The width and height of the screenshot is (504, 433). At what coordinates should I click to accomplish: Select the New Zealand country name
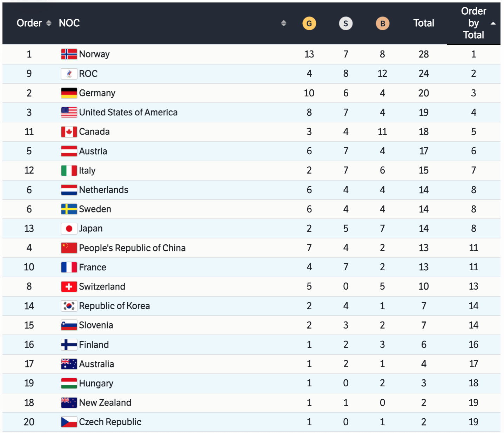(105, 403)
